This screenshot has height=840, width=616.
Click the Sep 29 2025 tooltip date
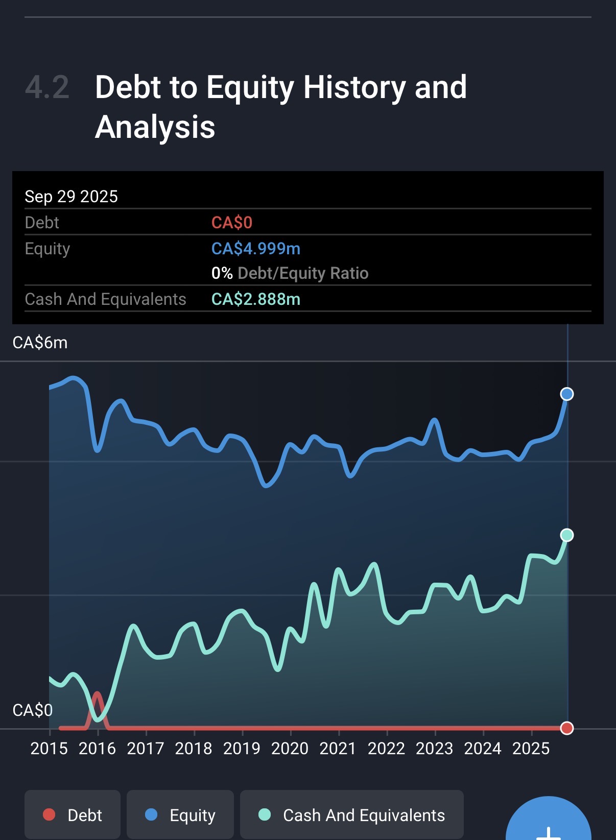[72, 197]
